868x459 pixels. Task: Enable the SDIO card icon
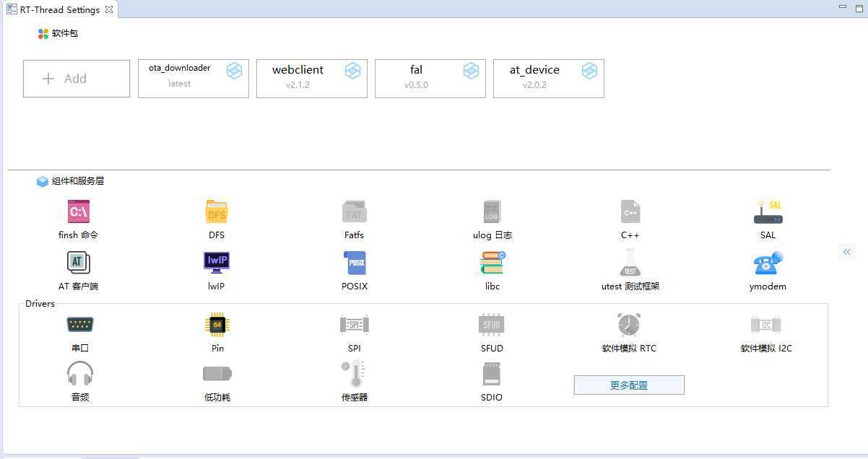(x=492, y=374)
